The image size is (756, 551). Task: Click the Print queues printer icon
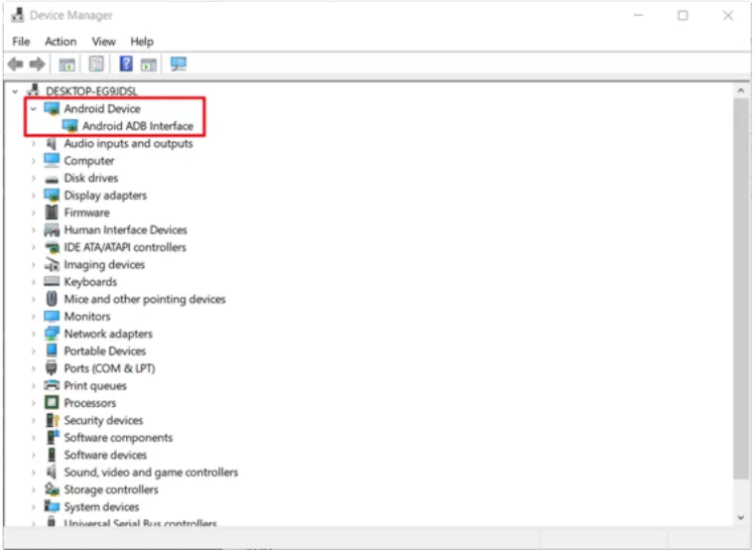[x=52, y=385]
